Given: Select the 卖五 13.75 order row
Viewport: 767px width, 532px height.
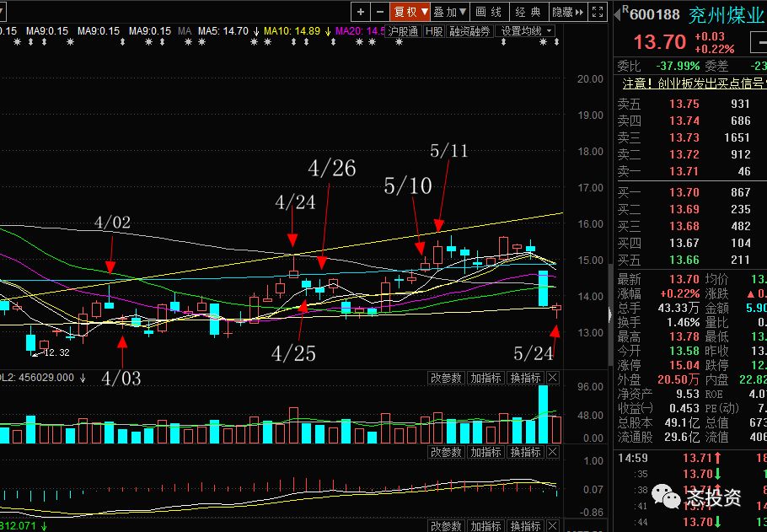Looking at the screenshot, I should pyautogui.click(x=689, y=104).
